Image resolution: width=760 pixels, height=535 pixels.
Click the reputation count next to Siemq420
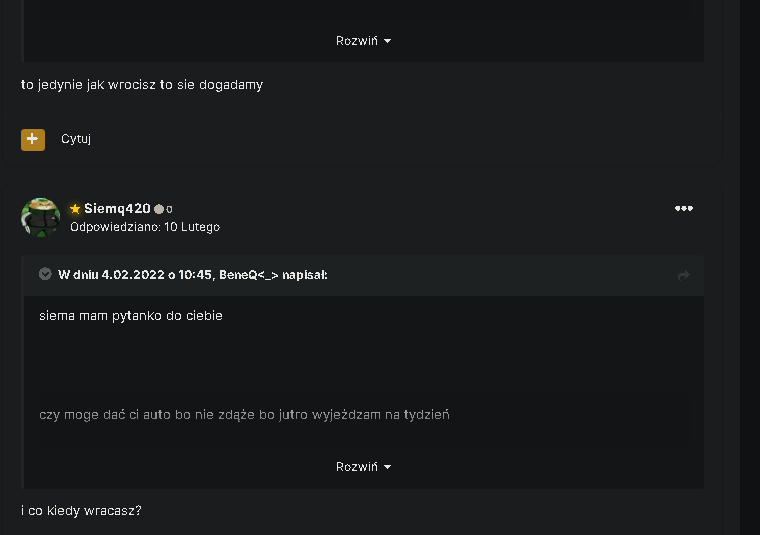click(169, 209)
